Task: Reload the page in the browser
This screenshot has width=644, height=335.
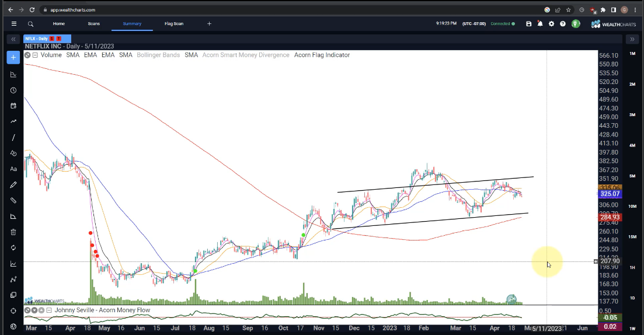Action: point(32,10)
